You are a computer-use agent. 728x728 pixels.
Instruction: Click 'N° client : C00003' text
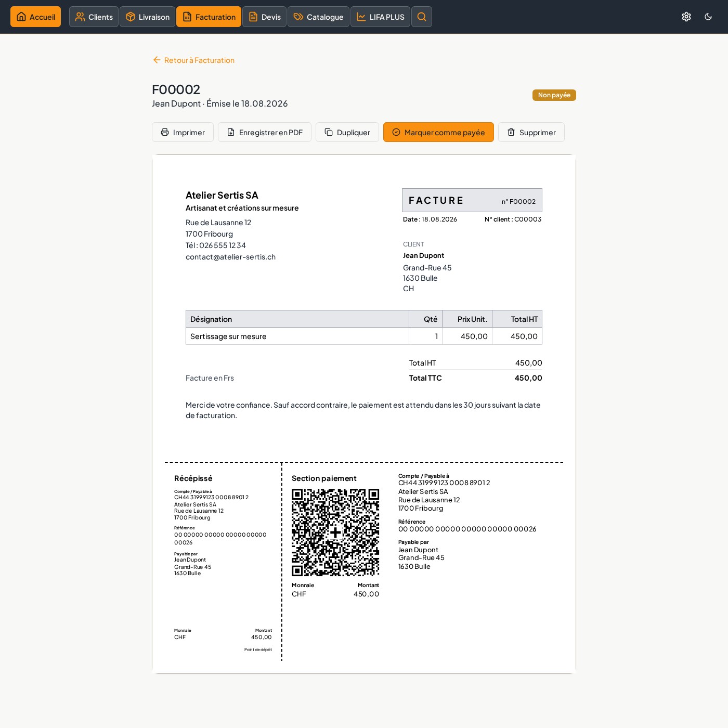pos(513,219)
